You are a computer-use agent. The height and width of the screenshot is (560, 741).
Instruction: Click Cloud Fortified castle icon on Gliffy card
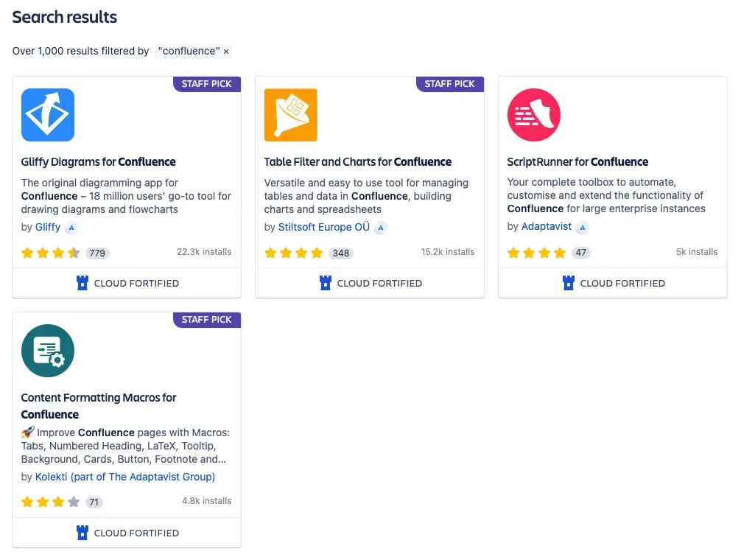click(82, 283)
